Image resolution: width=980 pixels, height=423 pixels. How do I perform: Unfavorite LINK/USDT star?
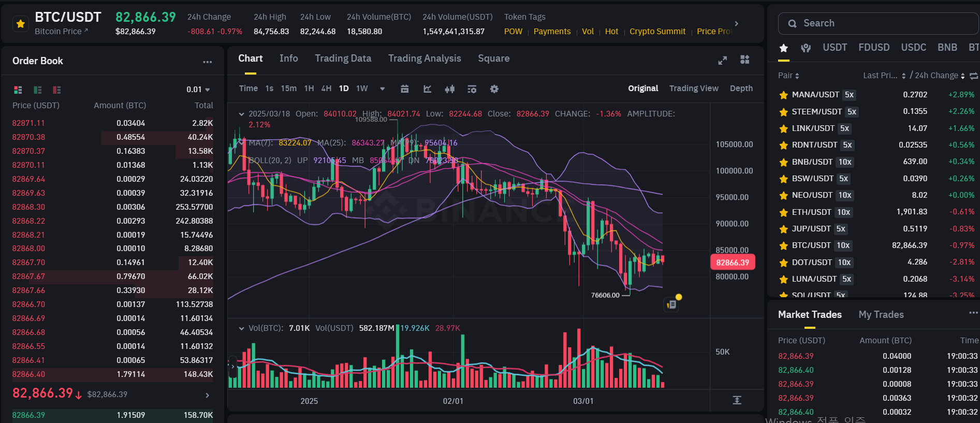(784, 129)
